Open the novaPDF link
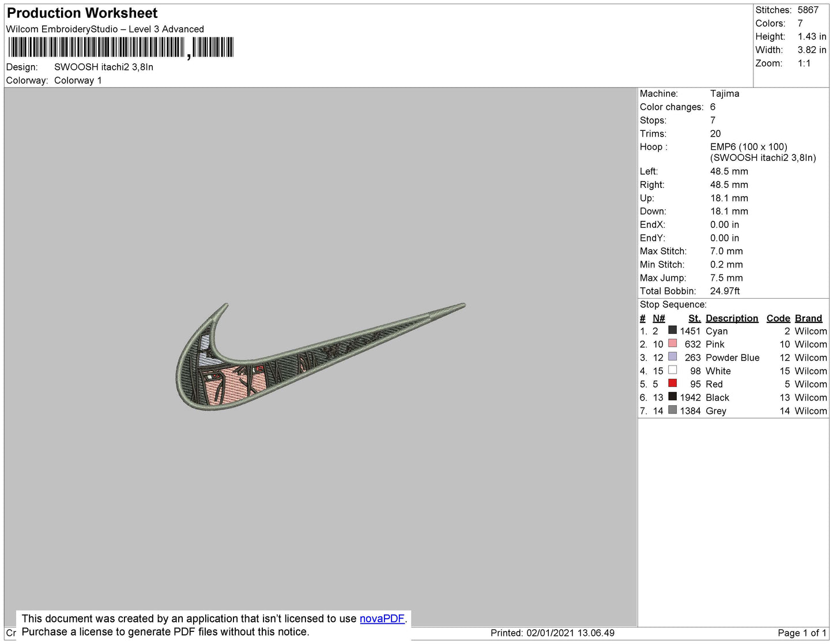833x644 pixels. coord(382,619)
